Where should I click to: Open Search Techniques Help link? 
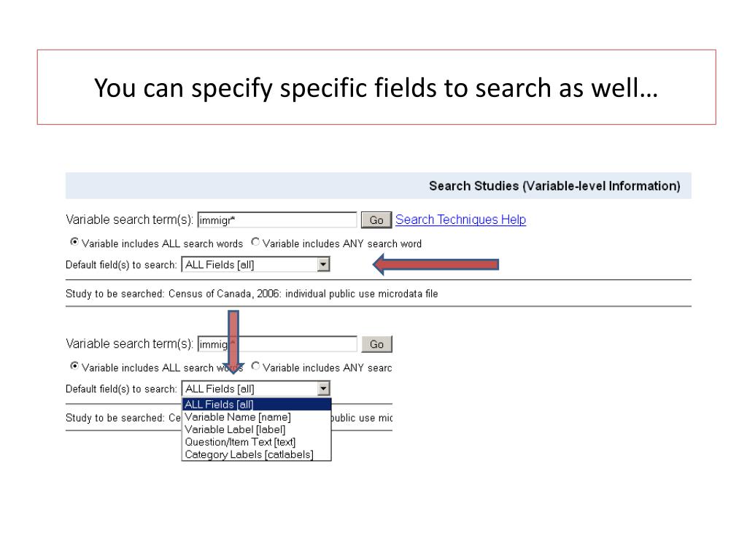pyautogui.click(x=460, y=219)
